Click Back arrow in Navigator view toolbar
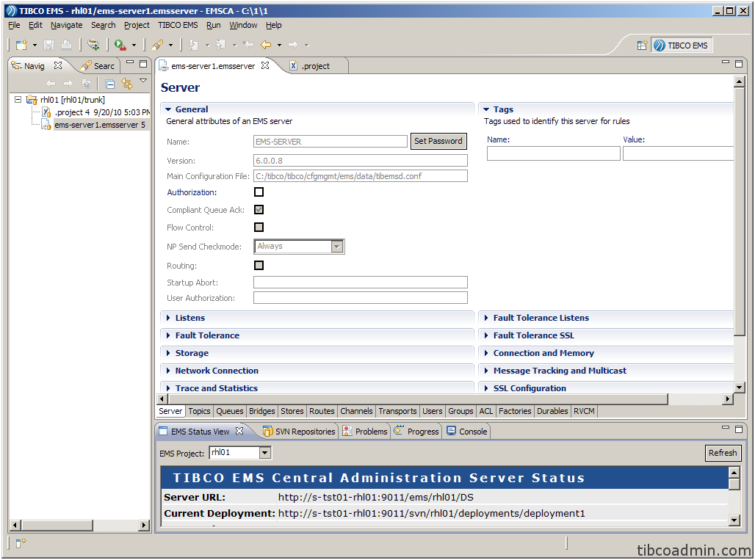Image resolution: width=755 pixels, height=560 pixels. [51, 84]
